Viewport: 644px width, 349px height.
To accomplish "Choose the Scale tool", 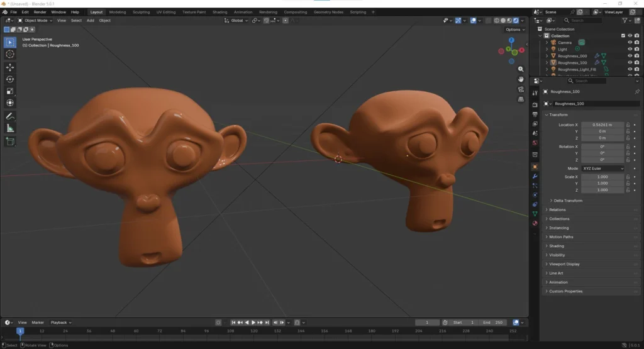I will coord(10,91).
